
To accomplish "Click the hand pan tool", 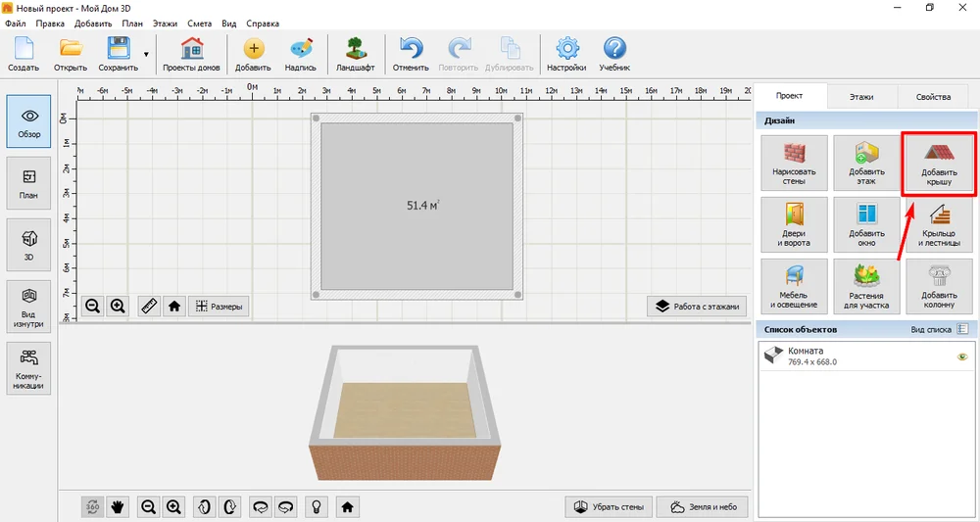I will pyautogui.click(x=117, y=507).
